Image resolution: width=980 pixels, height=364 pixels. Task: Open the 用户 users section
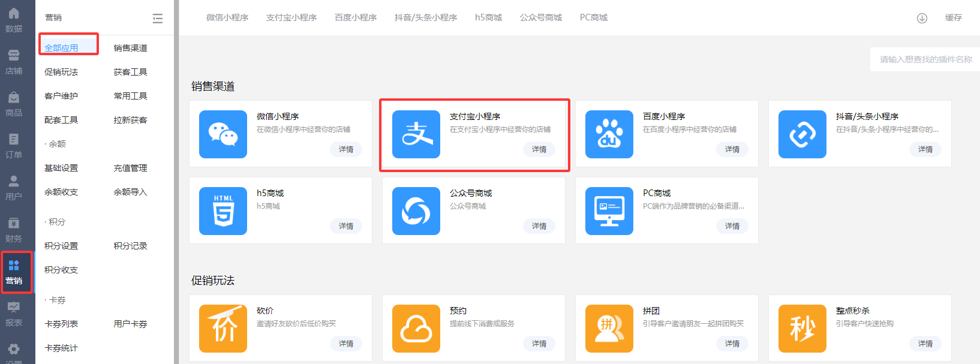pos(14,188)
